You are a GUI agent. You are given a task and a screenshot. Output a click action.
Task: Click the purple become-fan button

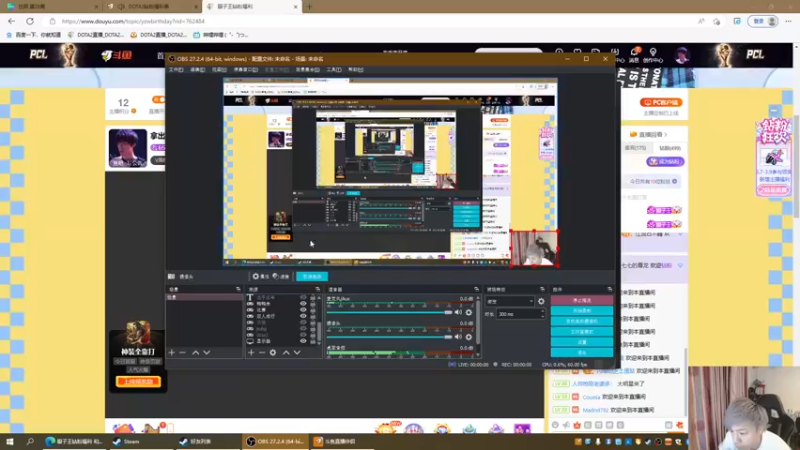665,161
